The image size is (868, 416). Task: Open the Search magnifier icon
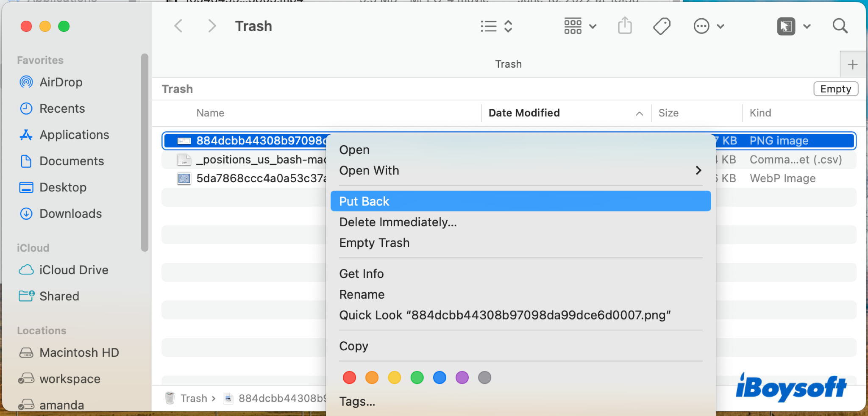coord(840,26)
